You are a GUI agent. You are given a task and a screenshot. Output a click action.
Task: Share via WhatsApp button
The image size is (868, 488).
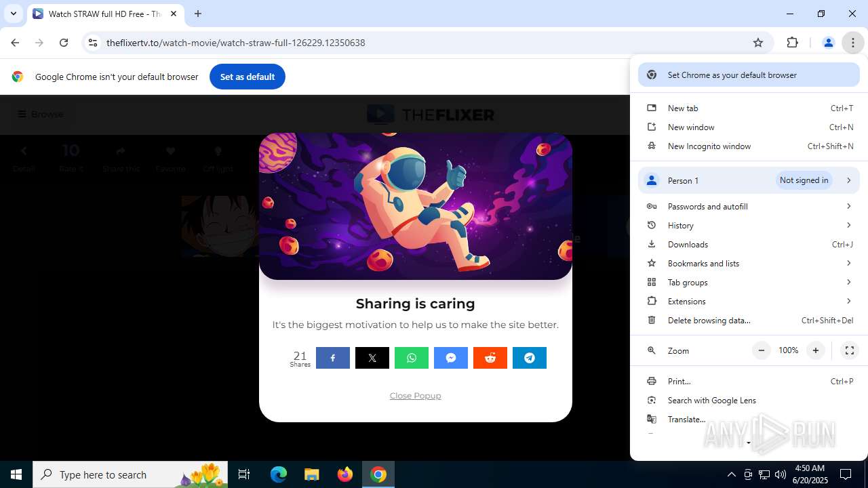tap(412, 358)
